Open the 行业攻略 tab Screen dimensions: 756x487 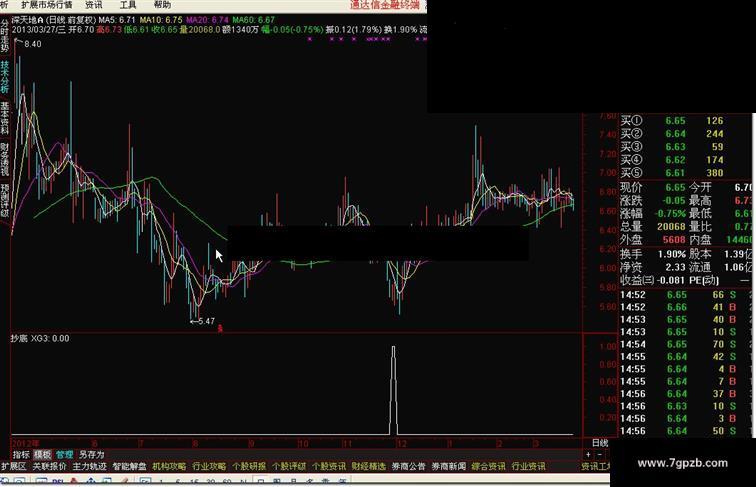209,466
